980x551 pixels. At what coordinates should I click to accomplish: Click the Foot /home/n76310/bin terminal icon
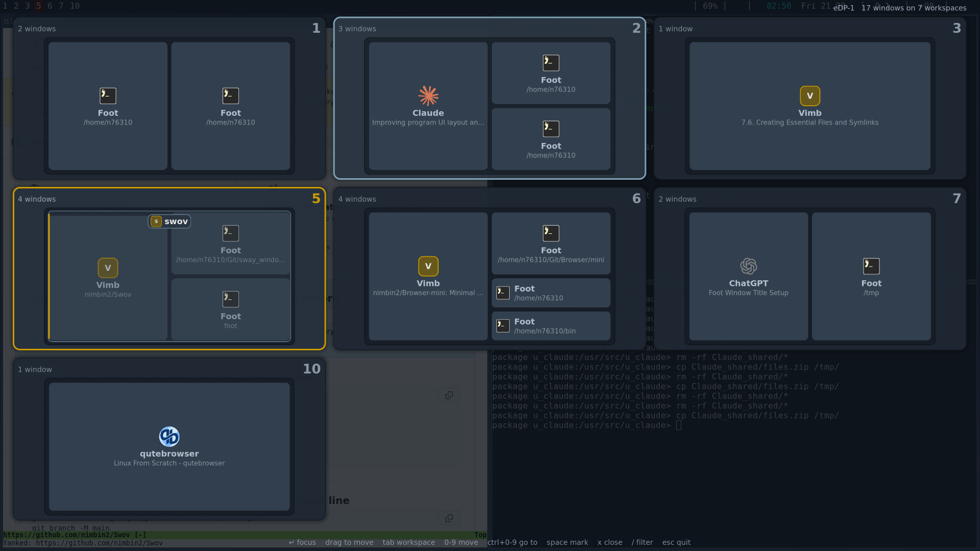tap(503, 326)
